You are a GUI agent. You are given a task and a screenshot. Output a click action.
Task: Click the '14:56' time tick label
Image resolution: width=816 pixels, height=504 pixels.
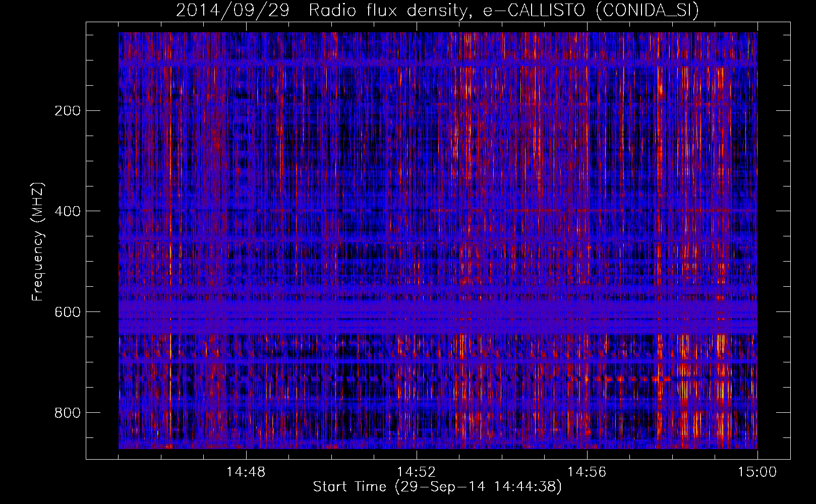[587, 472]
